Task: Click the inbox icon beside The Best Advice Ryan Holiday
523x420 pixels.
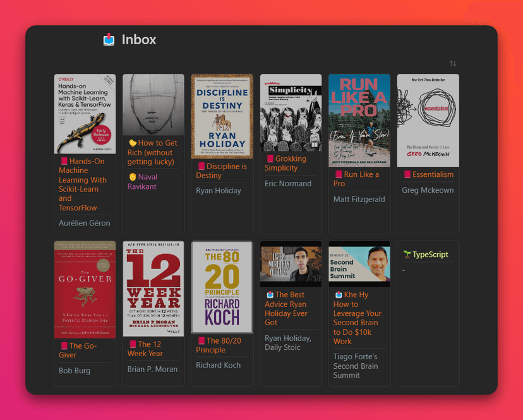Action: [270, 294]
